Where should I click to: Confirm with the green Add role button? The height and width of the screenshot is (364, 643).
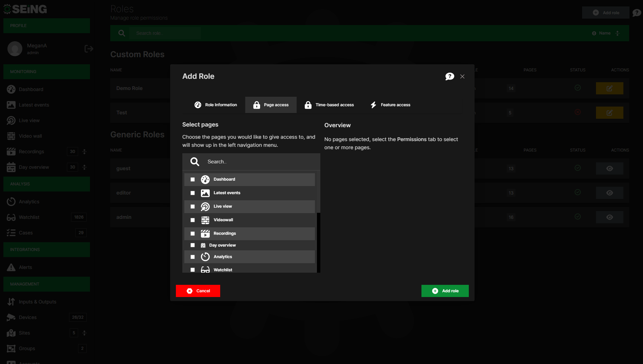pyautogui.click(x=445, y=291)
